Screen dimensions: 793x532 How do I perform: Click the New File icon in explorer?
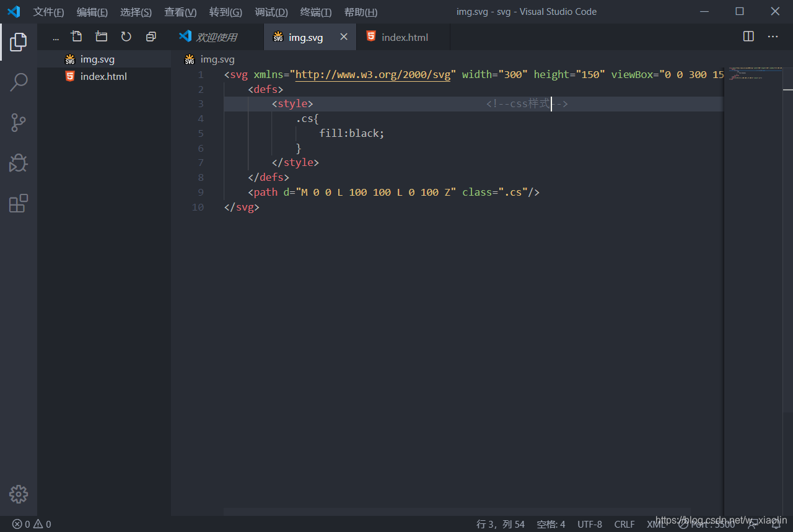pos(77,37)
